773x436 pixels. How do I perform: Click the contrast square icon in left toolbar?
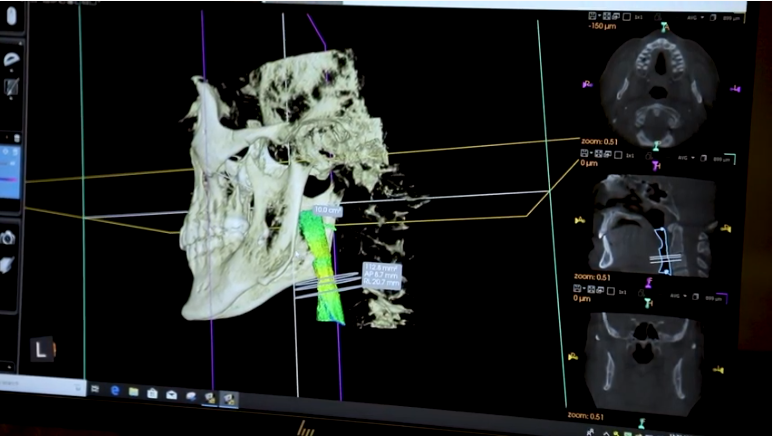pyautogui.click(x=9, y=88)
